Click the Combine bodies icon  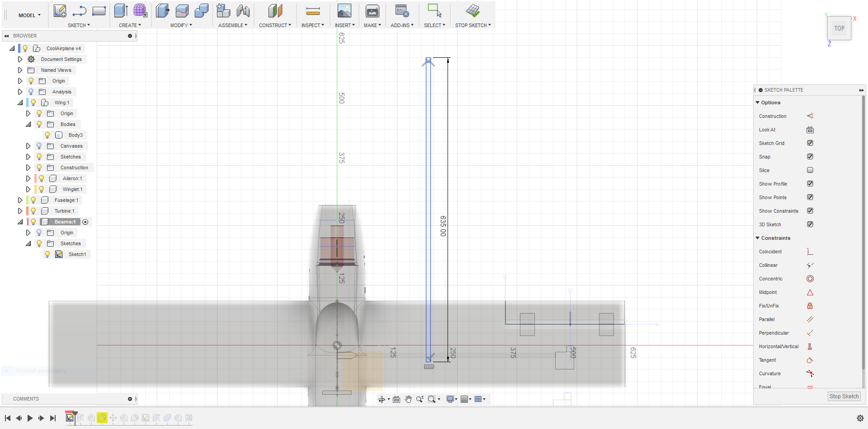click(201, 11)
